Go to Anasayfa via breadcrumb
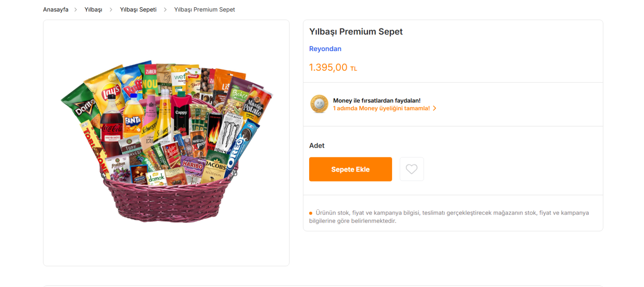Viewport: 644px width, 287px height. 56,10
